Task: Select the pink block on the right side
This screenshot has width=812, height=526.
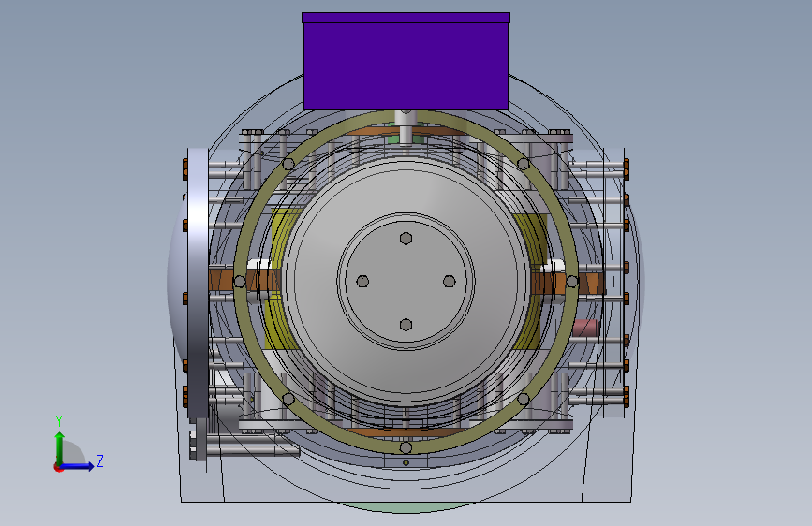Action: (585, 328)
